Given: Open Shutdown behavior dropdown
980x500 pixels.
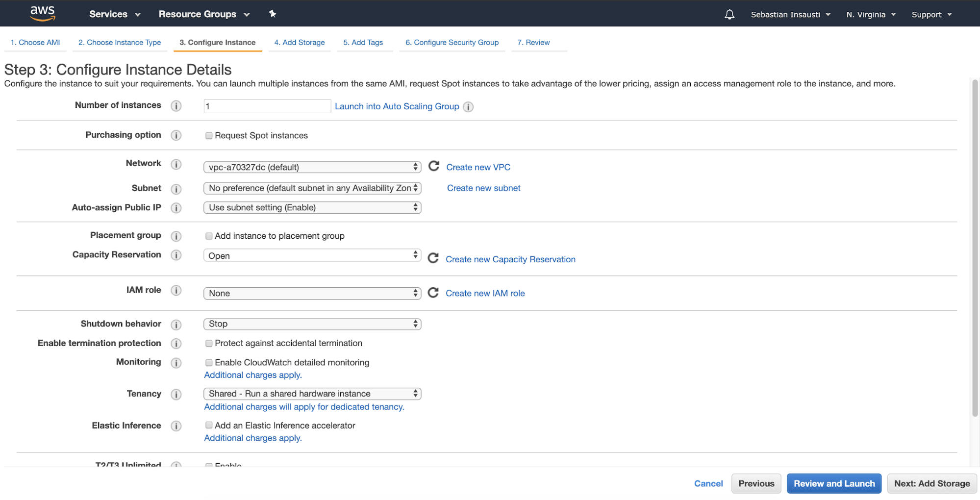Looking at the screenshot, I should click(312, 324).
